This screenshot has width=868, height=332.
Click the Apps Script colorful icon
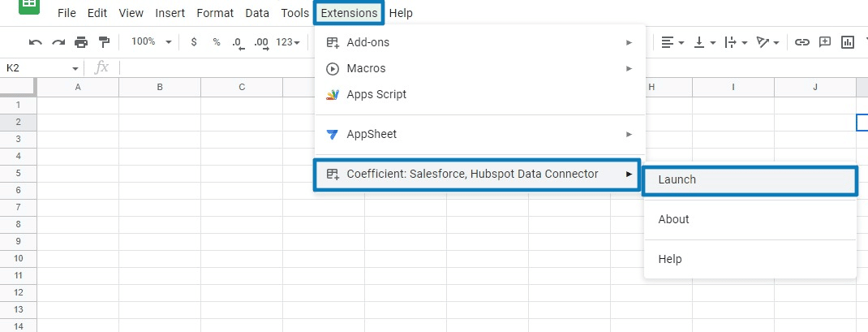click(x=332, y=95)
